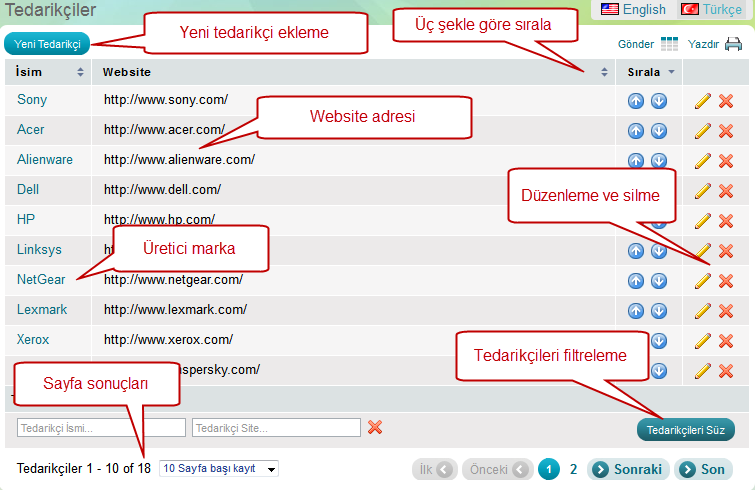This screenshot has height=490, width=755.
Task: Clear filters with red X icon
Action: (375, 427)
